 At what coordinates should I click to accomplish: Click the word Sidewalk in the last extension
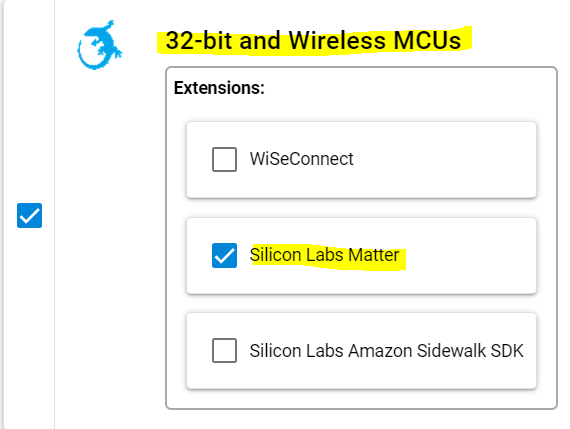(451, 351)
